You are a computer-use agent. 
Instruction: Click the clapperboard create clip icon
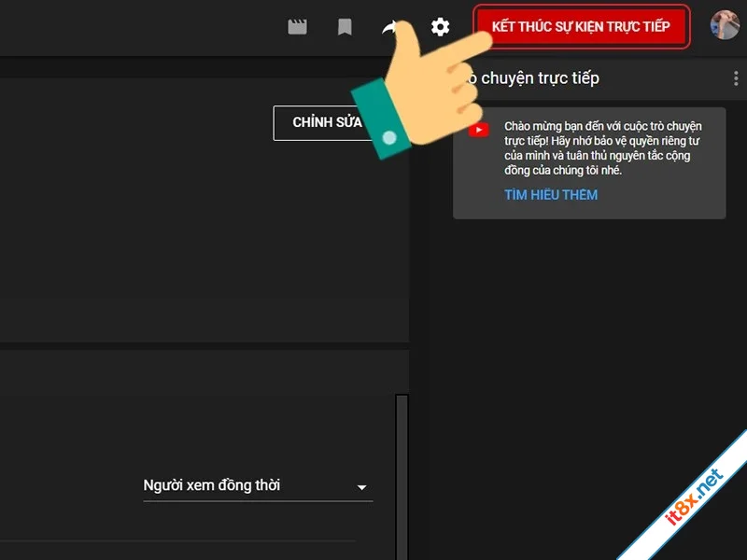(x=297, y=27)
